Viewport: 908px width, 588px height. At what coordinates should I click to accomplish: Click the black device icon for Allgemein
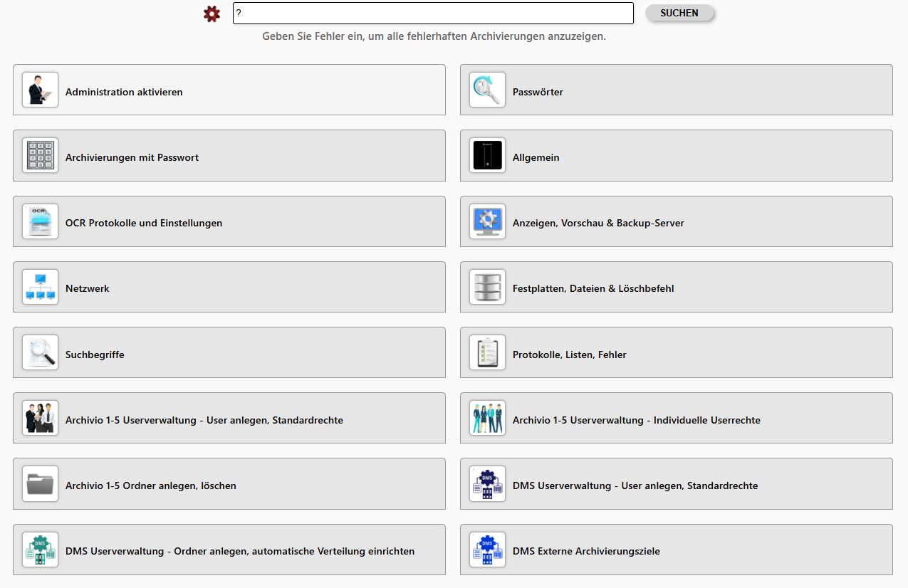(487, 155)
